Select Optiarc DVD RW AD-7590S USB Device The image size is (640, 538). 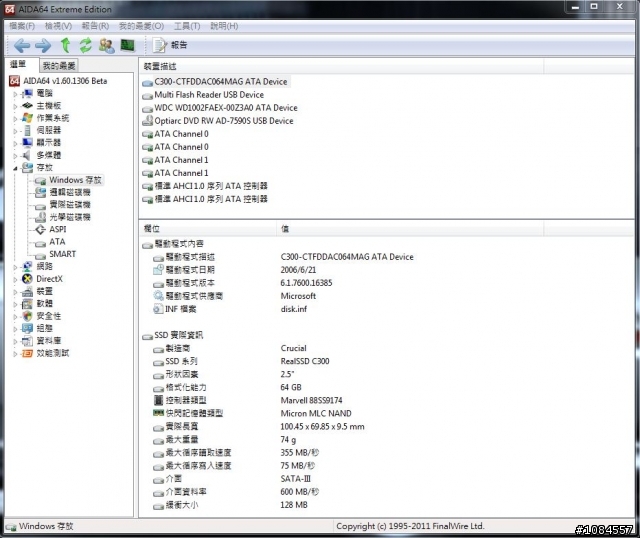coord(224,121)
